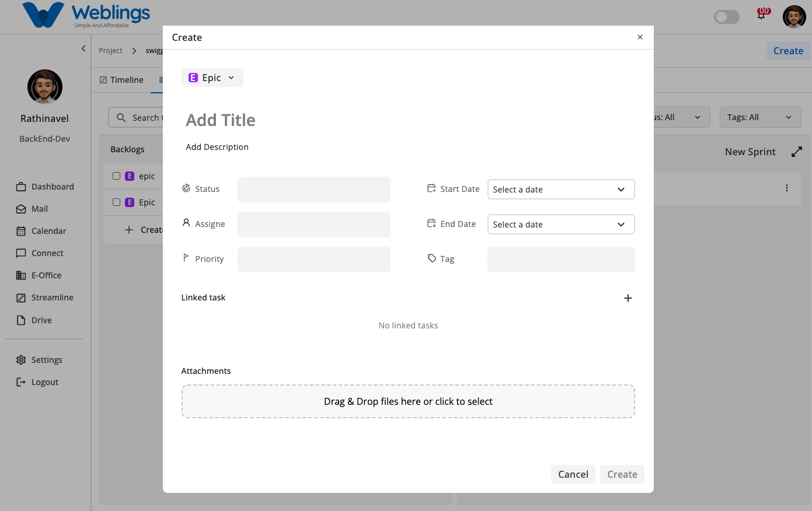Viewport: 812px width, 511px height.
Task: Click the Project breadcrumb
Action: (x=110, y=51)
